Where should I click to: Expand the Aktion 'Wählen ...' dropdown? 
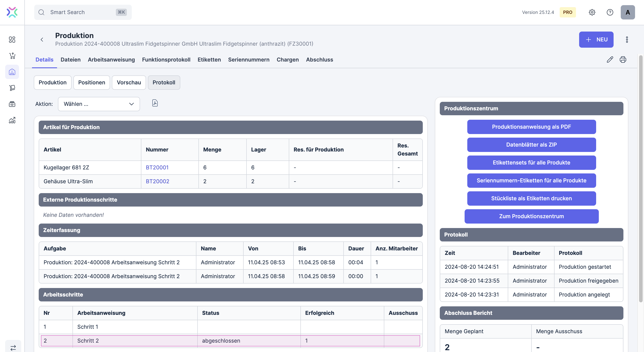click(99, 104)
